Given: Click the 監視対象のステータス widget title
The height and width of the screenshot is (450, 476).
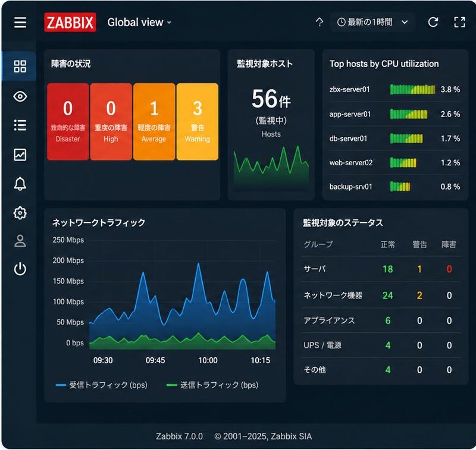Looking at the screenshot, I should click(343, 223).
